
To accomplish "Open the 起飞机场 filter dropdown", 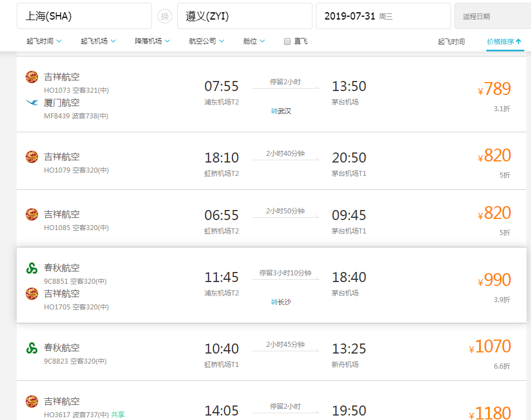I will 98,41.
